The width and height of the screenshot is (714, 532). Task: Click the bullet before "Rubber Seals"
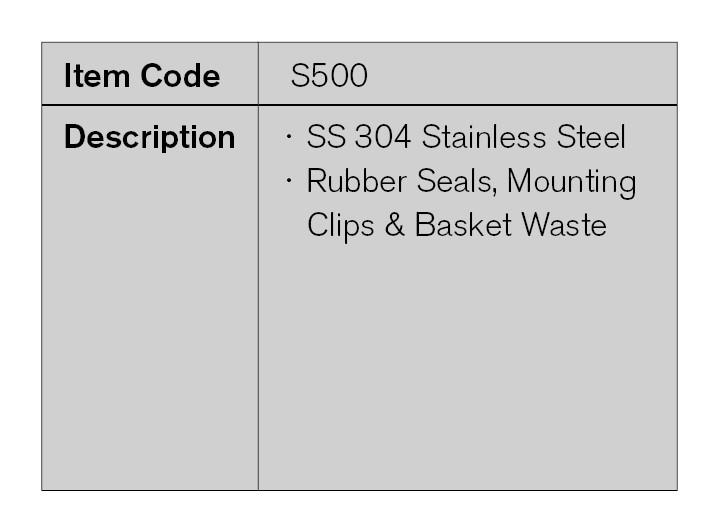tap(289, 182)
